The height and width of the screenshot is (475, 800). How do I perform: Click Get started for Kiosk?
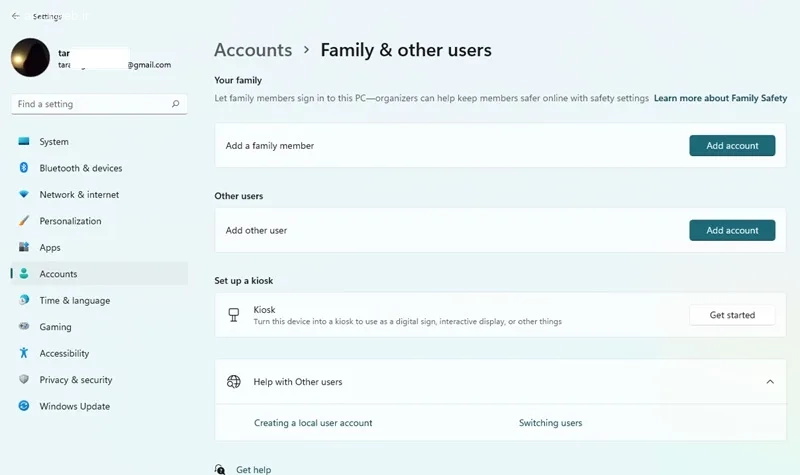pyautogui.click(x=732, y=315)
